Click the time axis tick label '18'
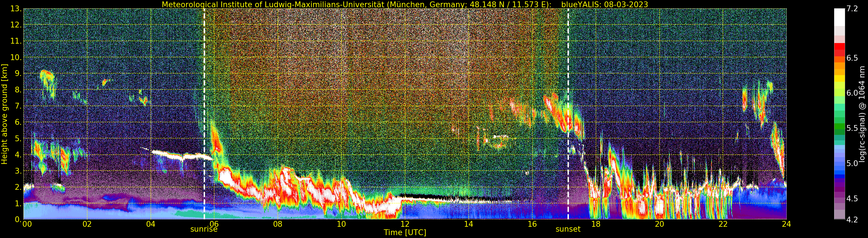 [596, 224]
